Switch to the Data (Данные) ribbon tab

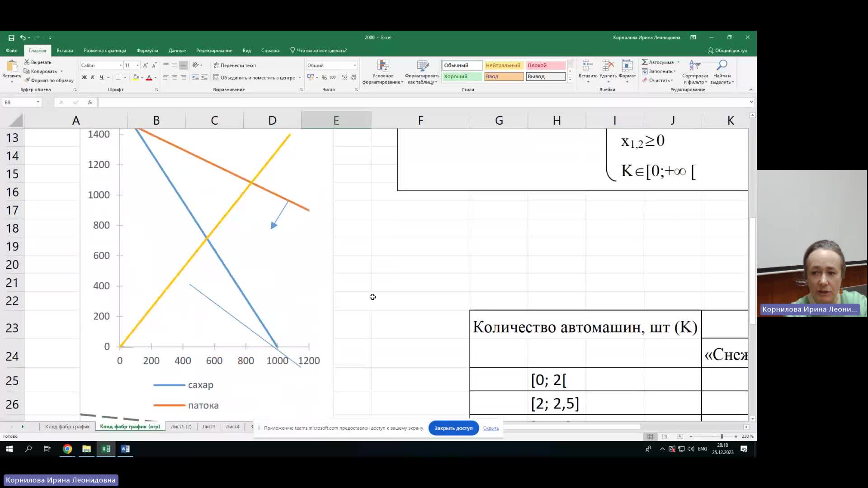(x=177, y=50)
